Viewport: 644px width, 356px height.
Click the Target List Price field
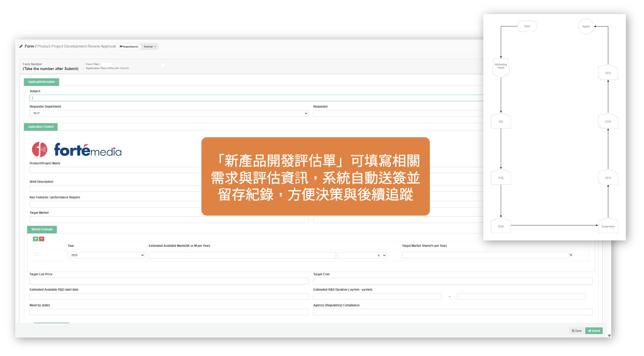(x=169, y=281)
